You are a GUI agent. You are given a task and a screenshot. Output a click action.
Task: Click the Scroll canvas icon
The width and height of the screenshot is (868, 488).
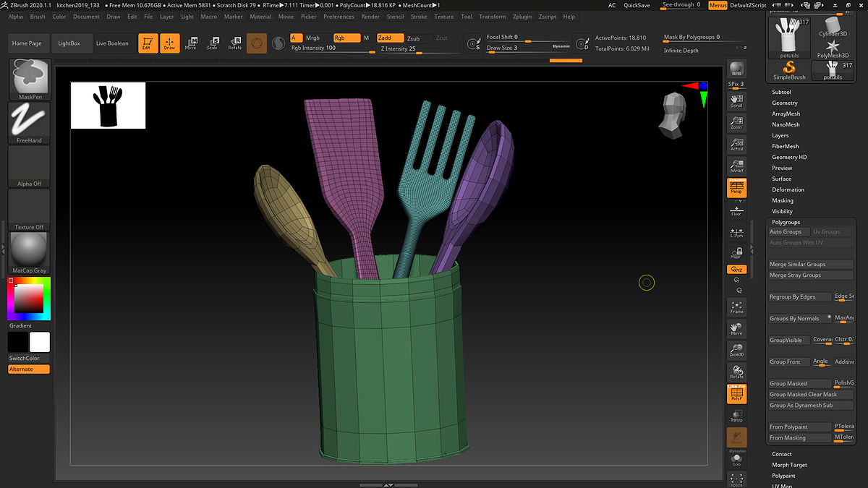(x=736, y=100)
